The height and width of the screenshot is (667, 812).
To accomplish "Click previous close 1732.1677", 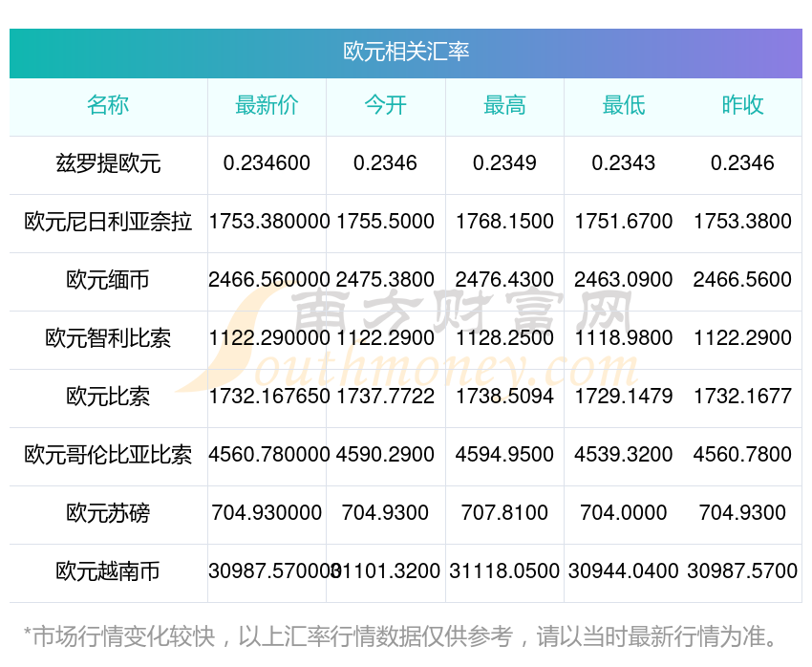I will pyautogui.click(x=742, y=397).
